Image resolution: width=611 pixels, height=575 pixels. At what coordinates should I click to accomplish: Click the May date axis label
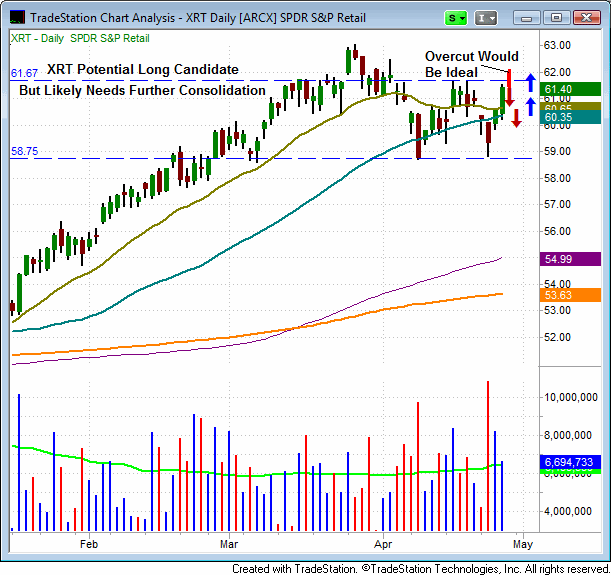(523, 544)
